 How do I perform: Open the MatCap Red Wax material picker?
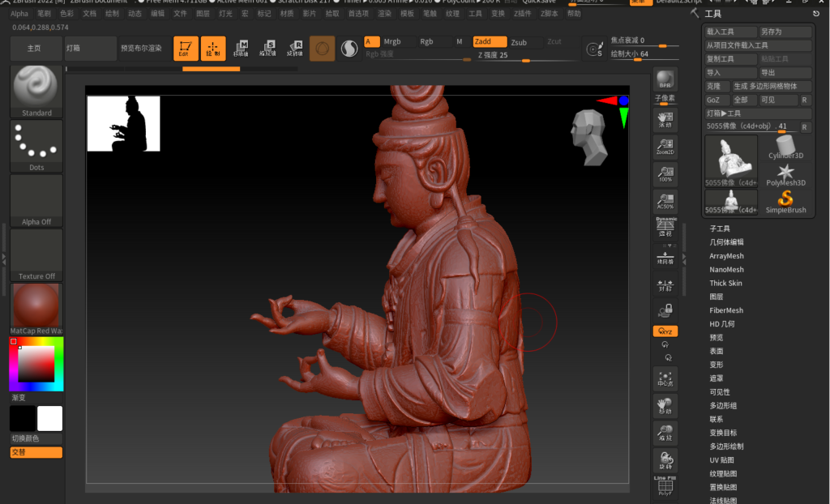(36, 310)
